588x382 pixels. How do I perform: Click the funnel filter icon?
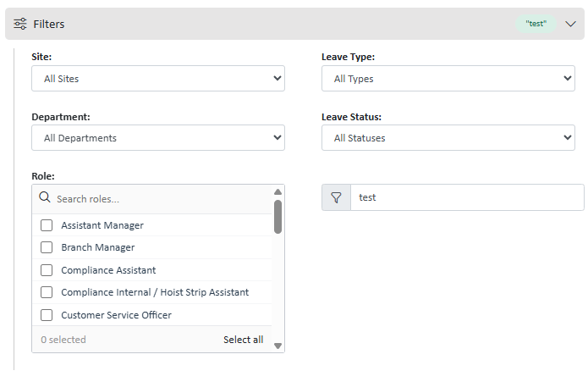click(337, 197)
